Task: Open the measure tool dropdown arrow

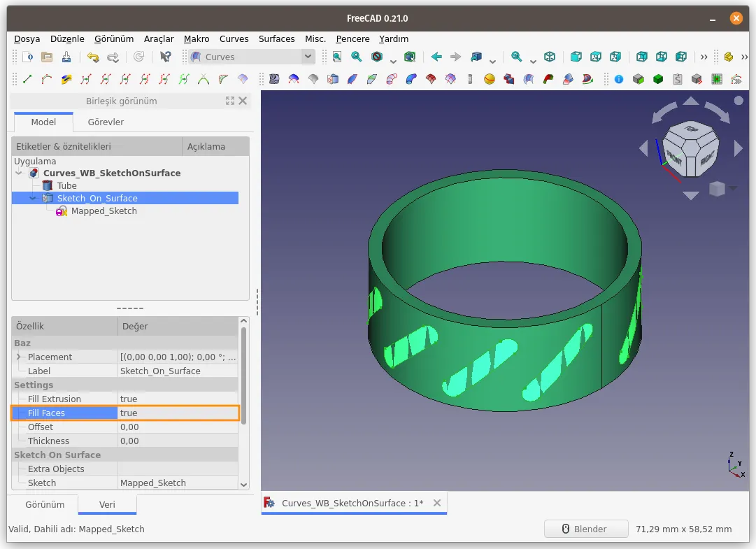Action: 533,61
